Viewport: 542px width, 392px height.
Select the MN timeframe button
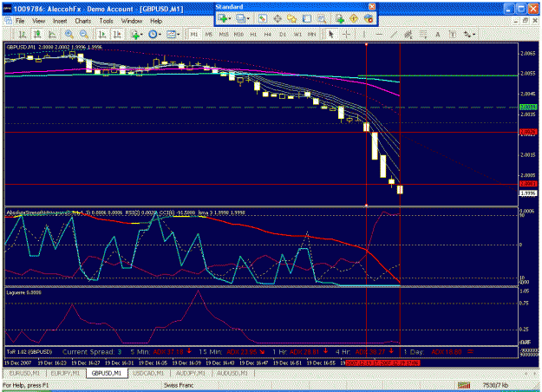click(x=312, y=34)
